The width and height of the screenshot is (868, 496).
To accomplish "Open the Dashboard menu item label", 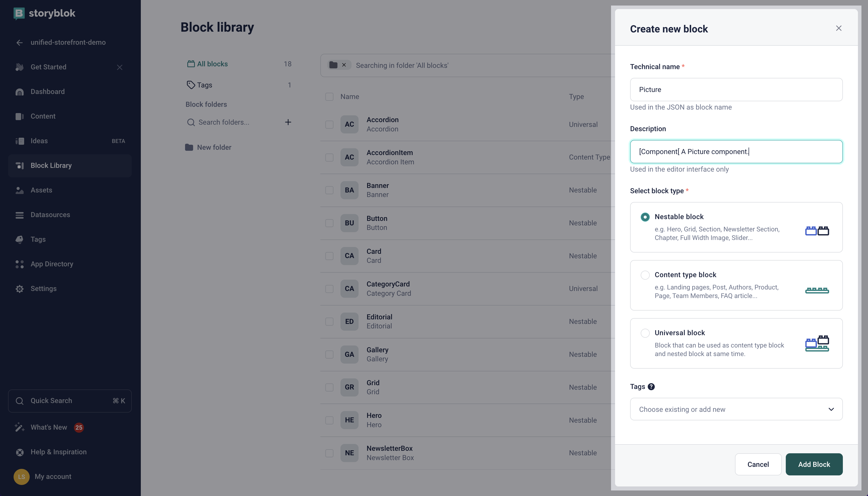I will [48, 92].
